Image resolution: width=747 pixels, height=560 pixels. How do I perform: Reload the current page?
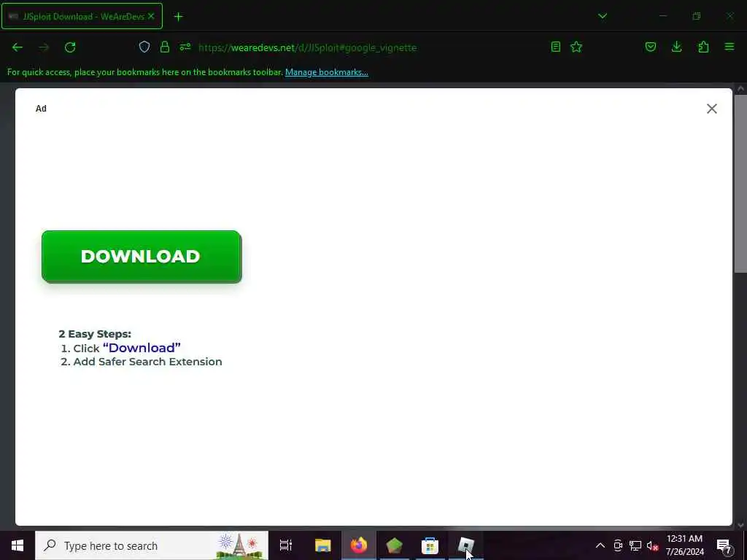(70, 47)
